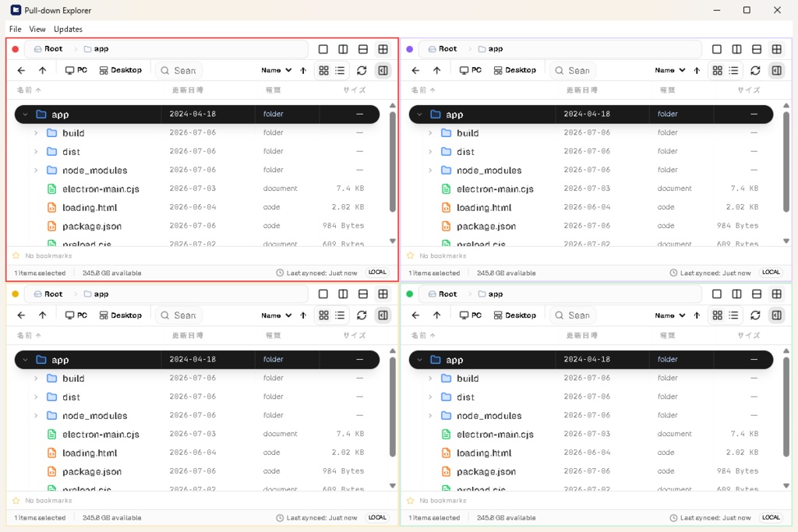Click PC shortcut in top-left pane

click(76, 71)
